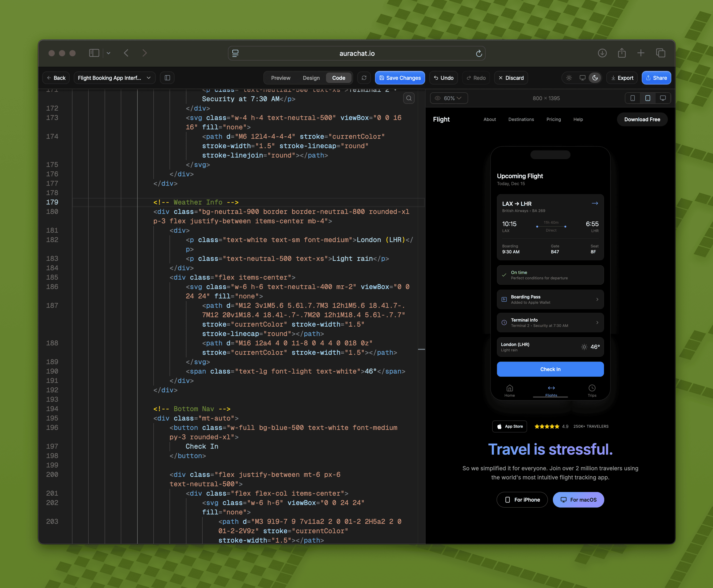This screenshot has width=713, height=588.
Task: Go forward with browser forward arrow
Action: click(x=144, y=53)
